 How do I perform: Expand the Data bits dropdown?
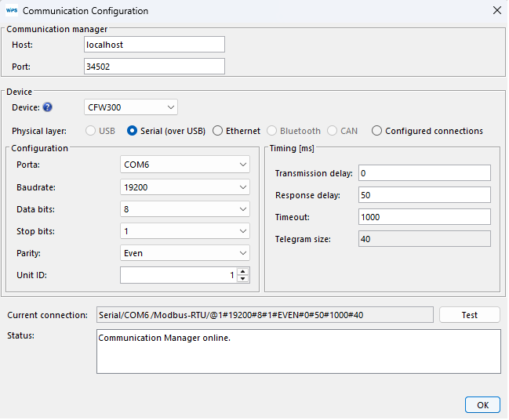point(185,209)
